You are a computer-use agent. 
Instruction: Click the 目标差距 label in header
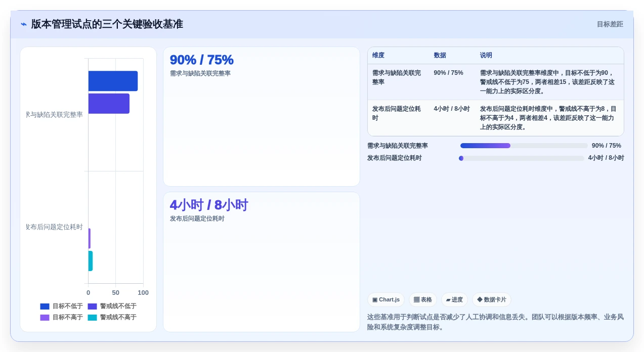click(610, 24)
